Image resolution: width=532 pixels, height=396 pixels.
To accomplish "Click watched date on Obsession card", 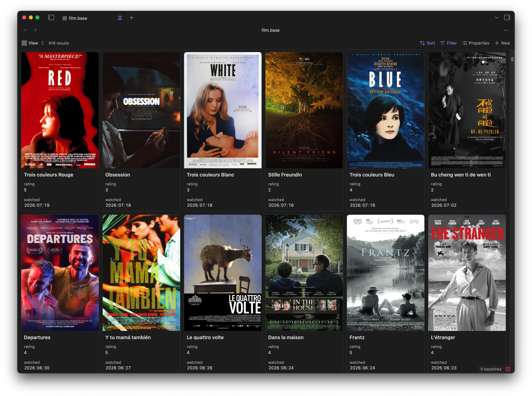I will tap(118, 205).
